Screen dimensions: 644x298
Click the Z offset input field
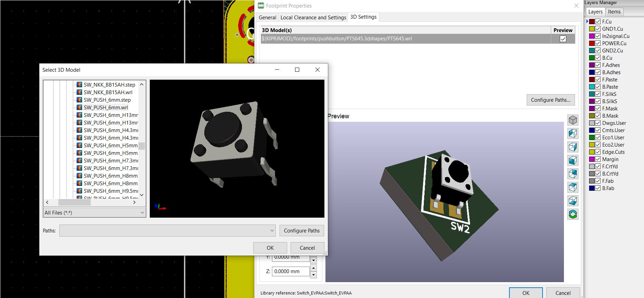(290, 271)
